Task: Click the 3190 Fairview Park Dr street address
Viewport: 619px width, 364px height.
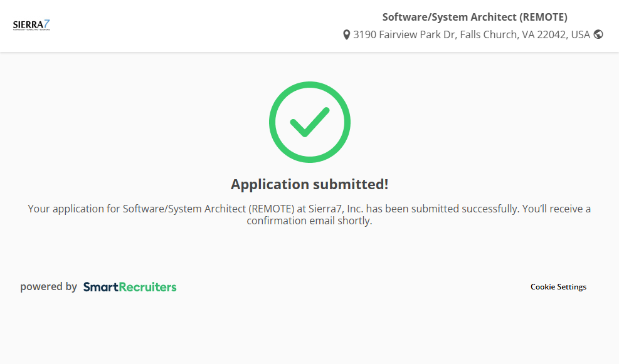Action: (x=405, y=34)
